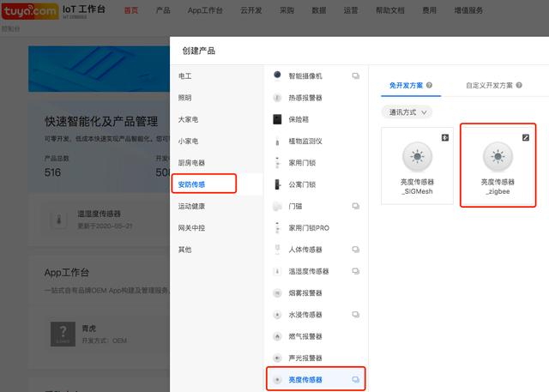Click the 声光报警器 product icon
The image size is (549, 392).
click(x=277, y=358)
